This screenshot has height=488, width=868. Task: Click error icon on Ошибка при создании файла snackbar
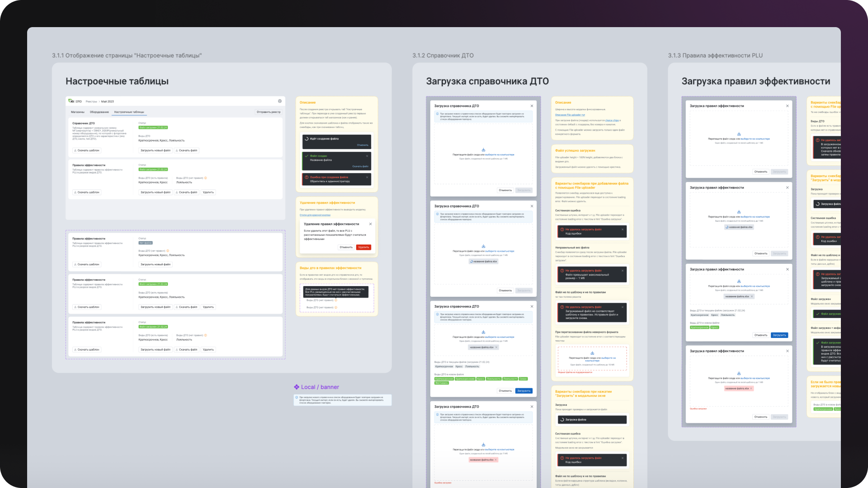[307, 177]
